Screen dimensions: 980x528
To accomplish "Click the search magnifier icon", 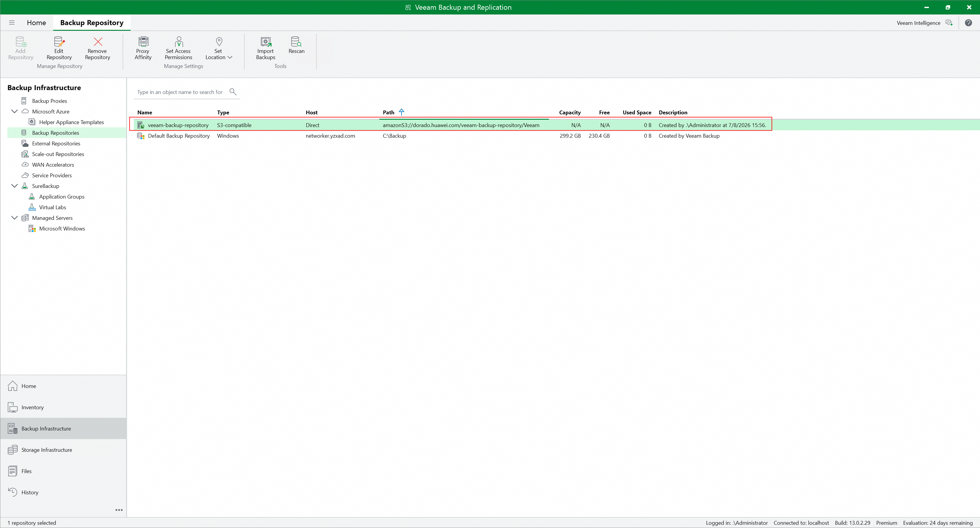I will [x=233, y=92].
